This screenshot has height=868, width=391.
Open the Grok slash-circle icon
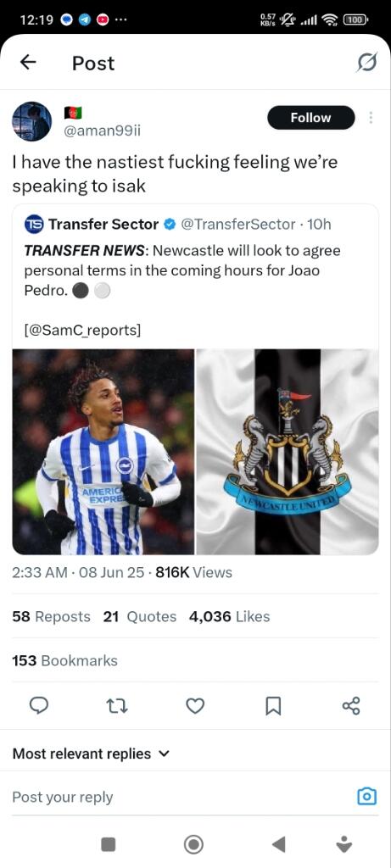click(x=366, y=63)
